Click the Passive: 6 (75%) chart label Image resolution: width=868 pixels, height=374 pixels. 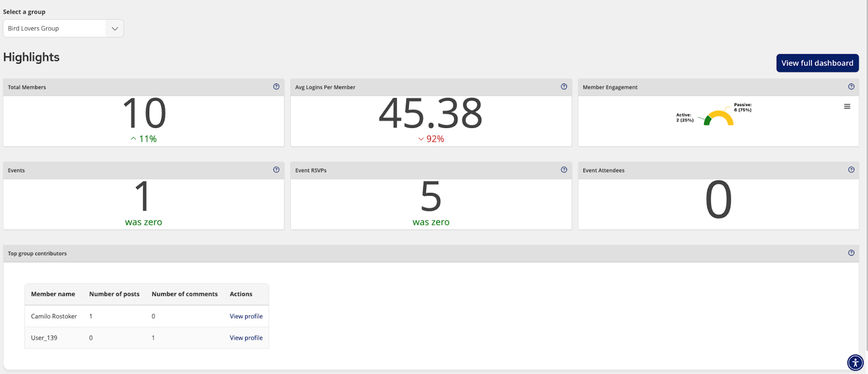743,107
